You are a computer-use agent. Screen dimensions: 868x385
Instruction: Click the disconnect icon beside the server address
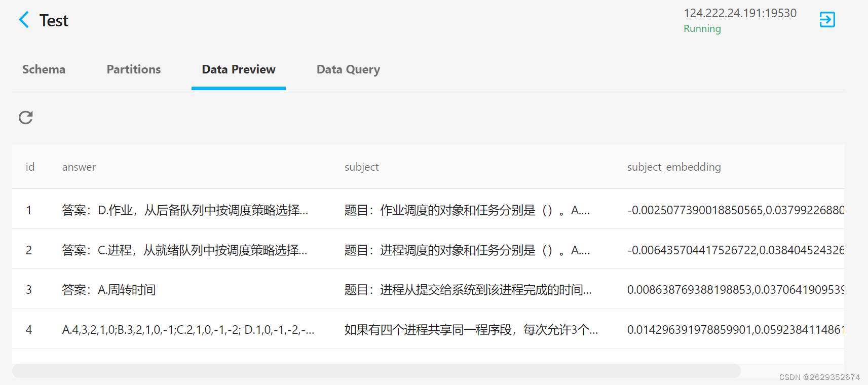tap(827, 20)
